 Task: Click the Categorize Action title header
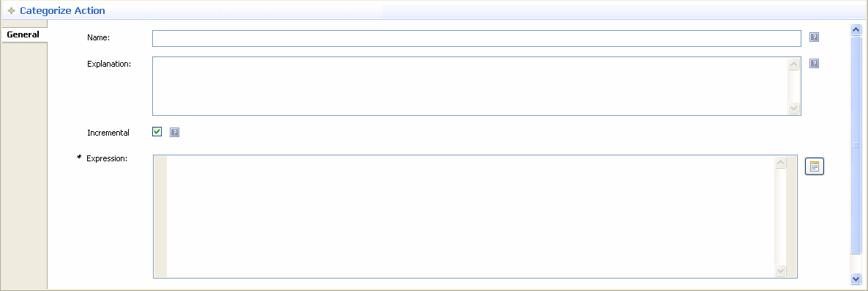coord(62,10)
